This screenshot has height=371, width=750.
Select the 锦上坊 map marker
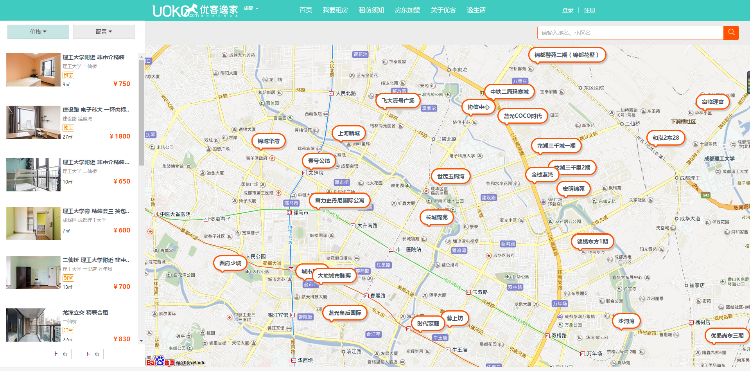[x=454, y=317]
